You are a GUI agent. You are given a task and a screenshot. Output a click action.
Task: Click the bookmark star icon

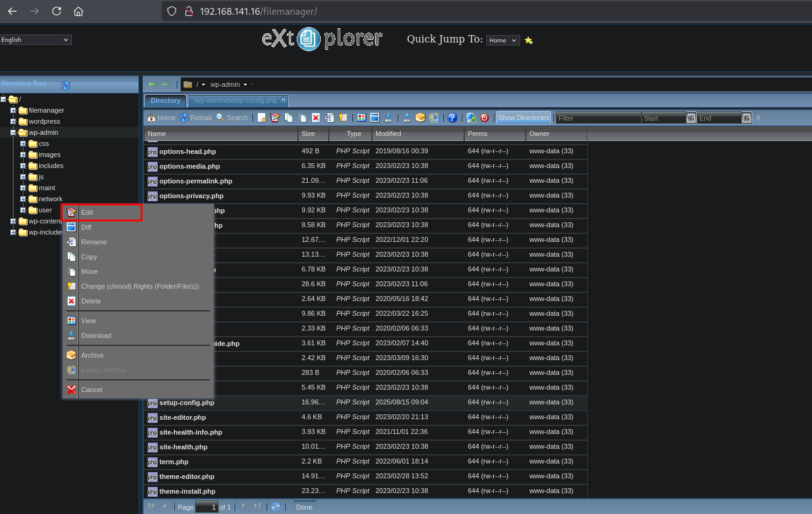tap(528, 41)
